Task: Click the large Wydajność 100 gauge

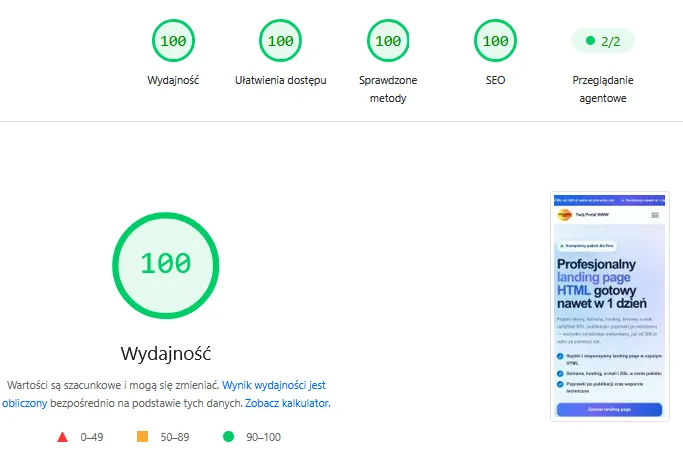Action: (x=166, y=265)
